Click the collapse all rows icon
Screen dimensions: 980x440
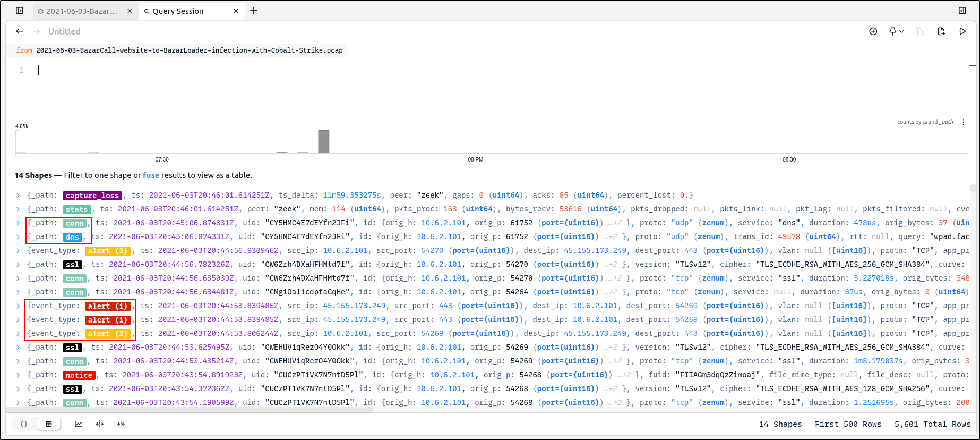tap(121, 424)
